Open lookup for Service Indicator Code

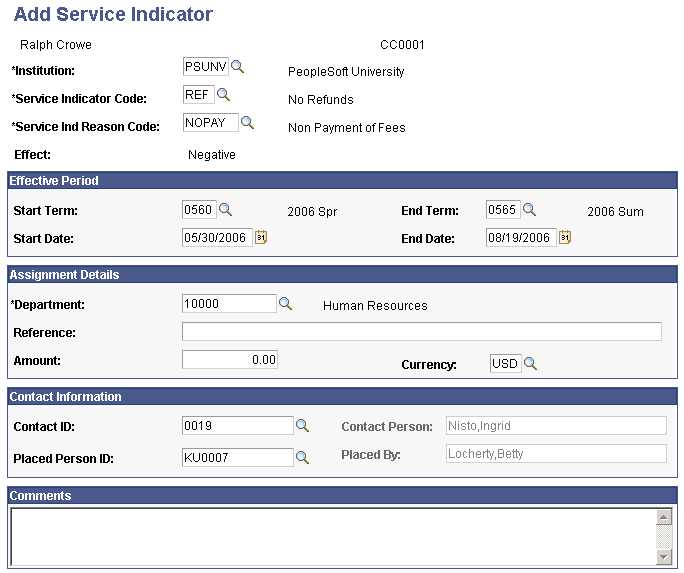223,95
